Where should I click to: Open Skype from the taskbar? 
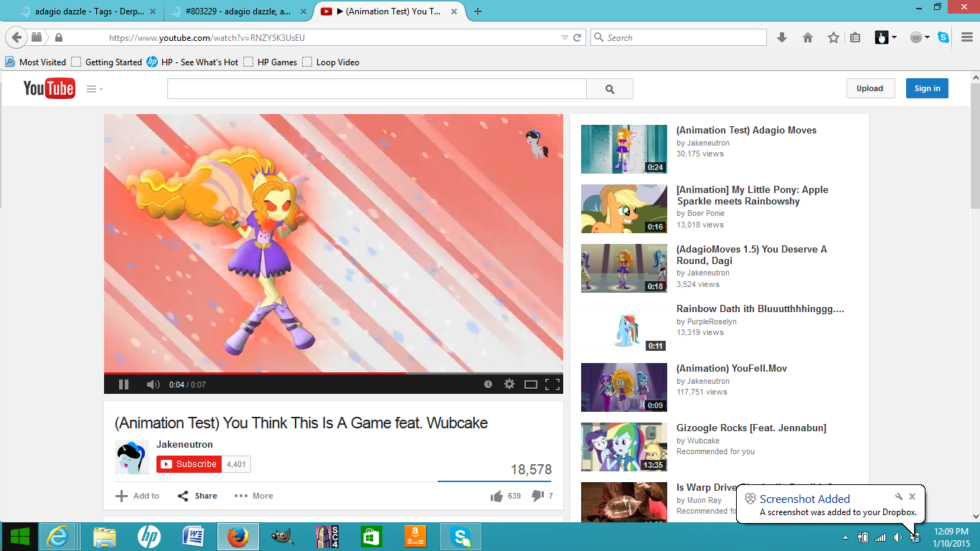coord(461,537)
